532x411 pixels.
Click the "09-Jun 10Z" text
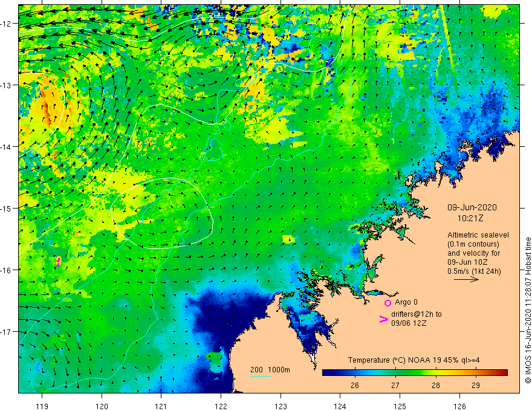point(467,262)
